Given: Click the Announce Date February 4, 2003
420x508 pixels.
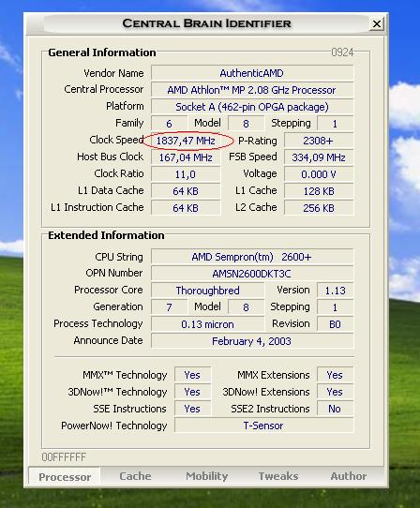Looking at the screenshot, I should click(x=252, y=341).
